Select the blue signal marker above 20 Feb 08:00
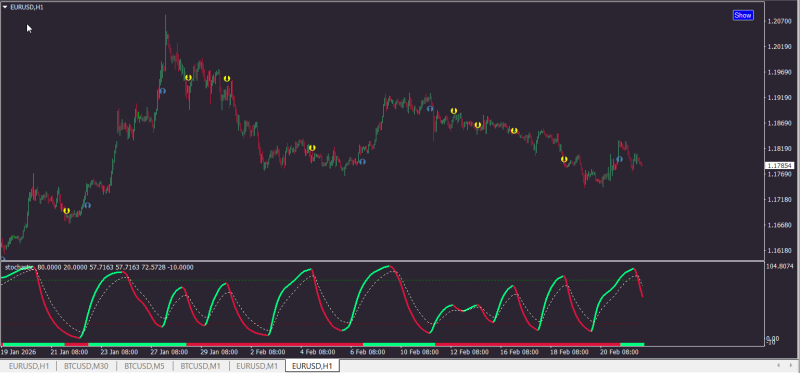Image resolution: width=800 pixels, height=373 pixels. 619,159
